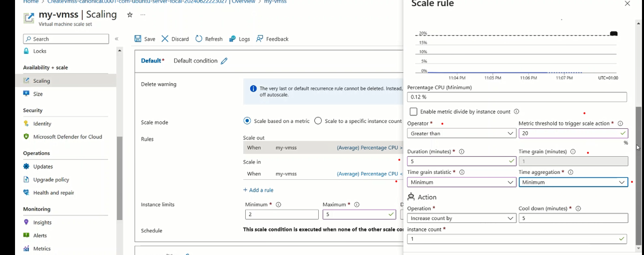
Task: Click the Add a rule link
Action: click(x=258, y=190)
